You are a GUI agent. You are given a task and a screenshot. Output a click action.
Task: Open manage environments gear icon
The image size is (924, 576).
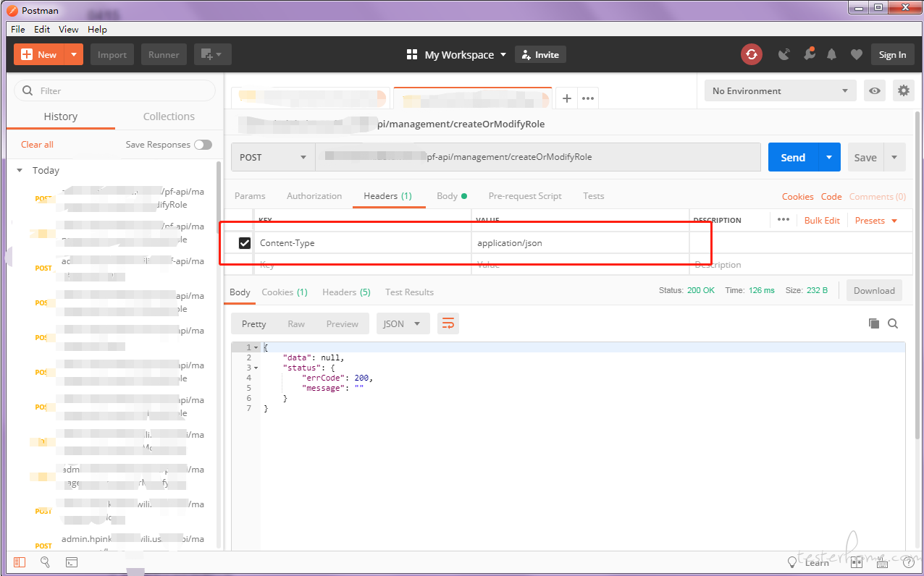(903, 90)
